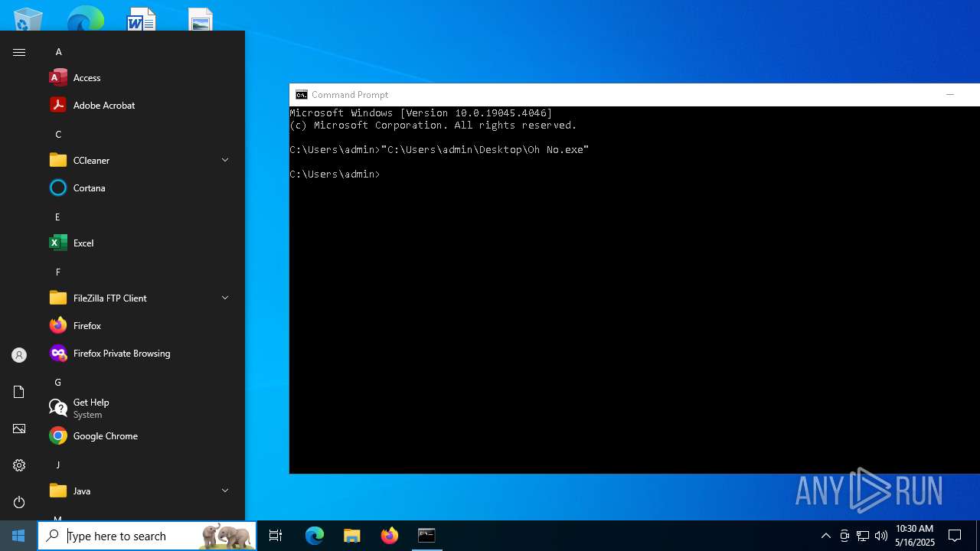Open File Explorer from taskbar
The image size is (980, 551).
pyautogui.click(x=352, y=536)
